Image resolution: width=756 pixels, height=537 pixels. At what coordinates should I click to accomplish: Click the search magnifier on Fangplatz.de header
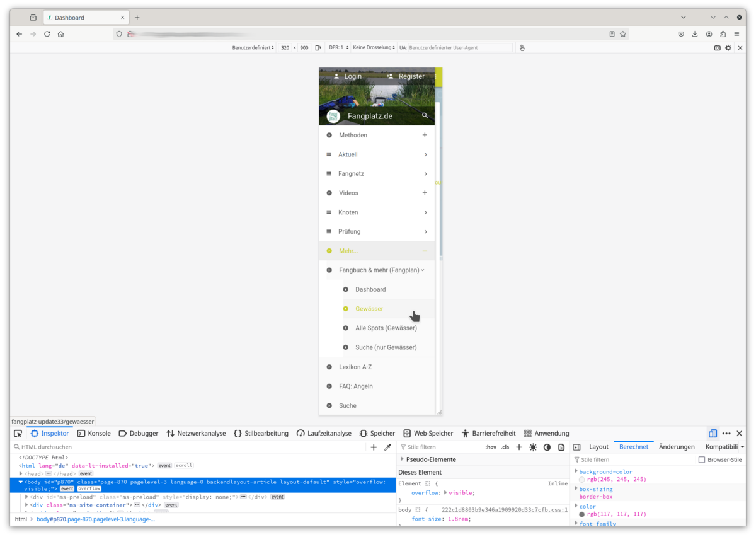tap(425, 116)
